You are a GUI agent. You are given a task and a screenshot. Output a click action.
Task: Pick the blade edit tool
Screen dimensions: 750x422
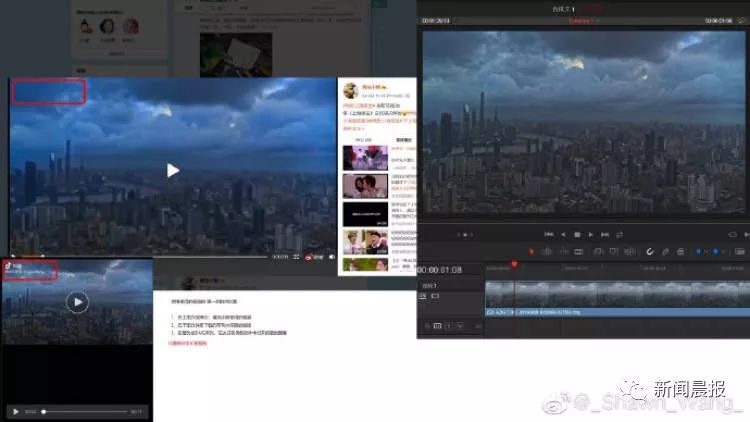(579, 252)
